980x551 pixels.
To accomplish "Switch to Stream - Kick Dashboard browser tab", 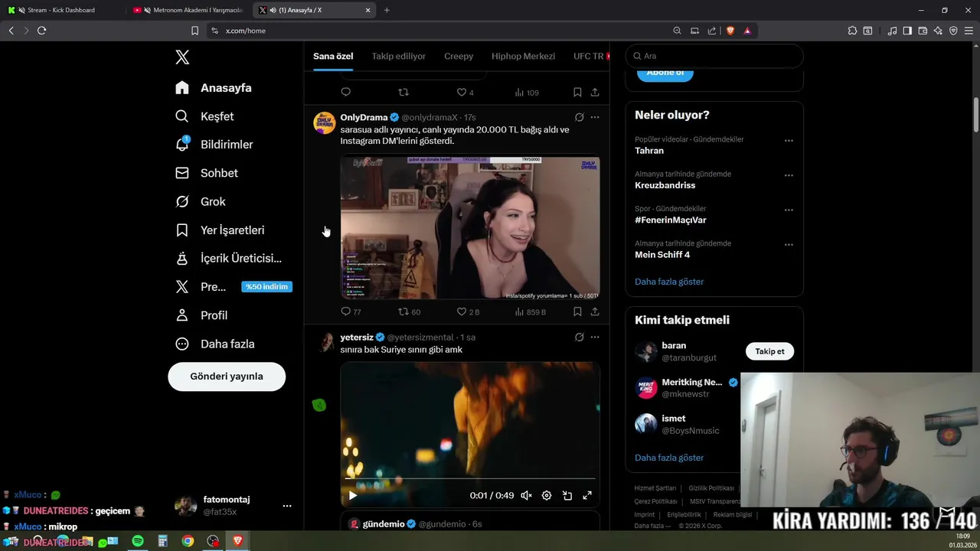I will point(61,10).
